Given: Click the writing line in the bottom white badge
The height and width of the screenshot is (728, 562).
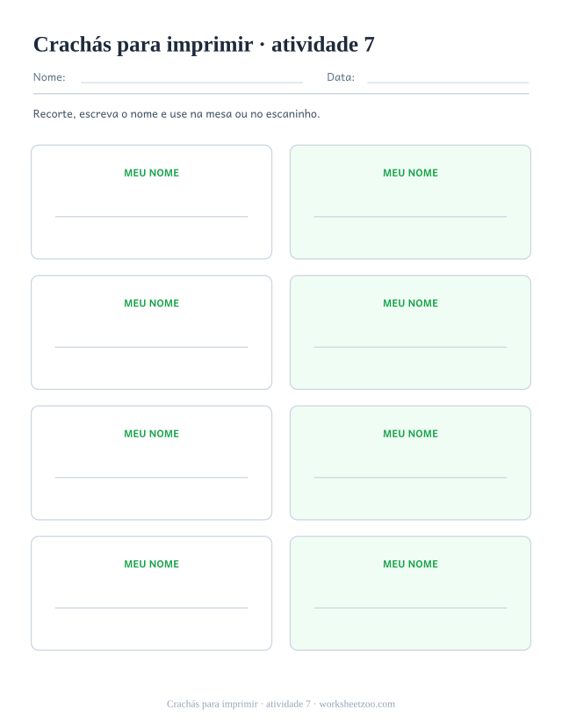Looking at the screenshot, I should pyautogui.click(x=151, y=608).
